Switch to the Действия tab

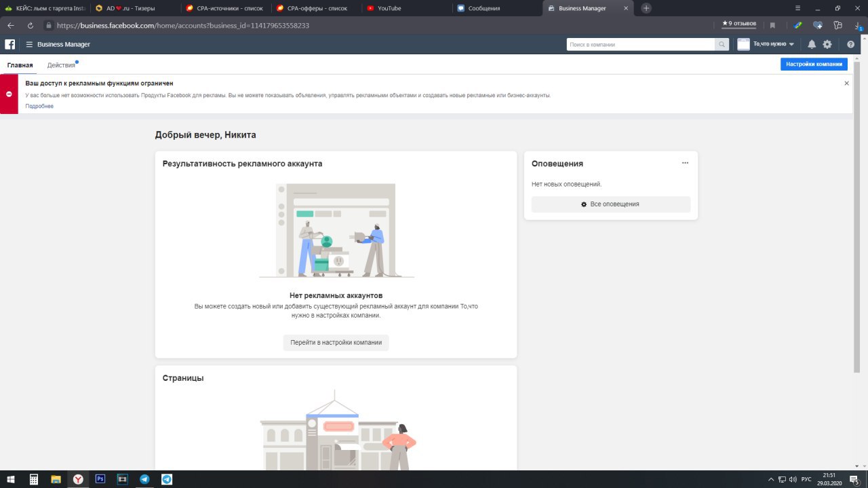[x=61, y=65]
